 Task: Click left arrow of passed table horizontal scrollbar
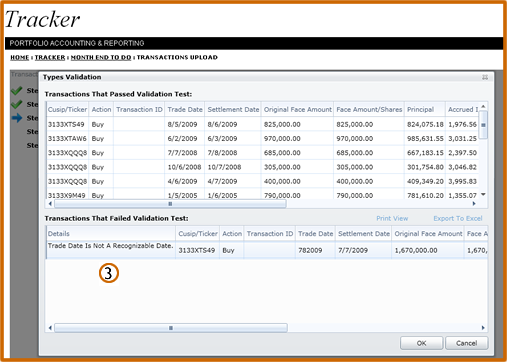tap(50, 203)
